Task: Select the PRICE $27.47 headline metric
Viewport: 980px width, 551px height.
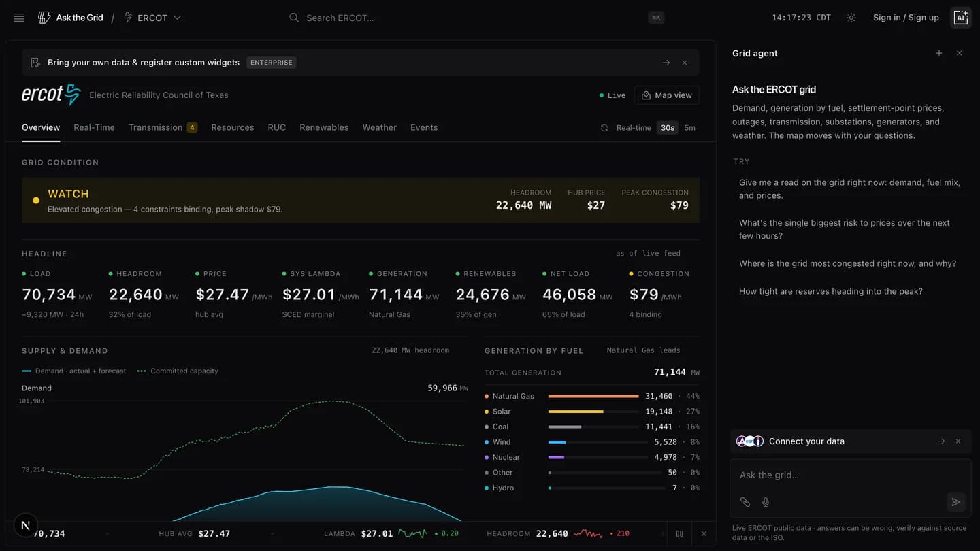Action: point(233,294)
